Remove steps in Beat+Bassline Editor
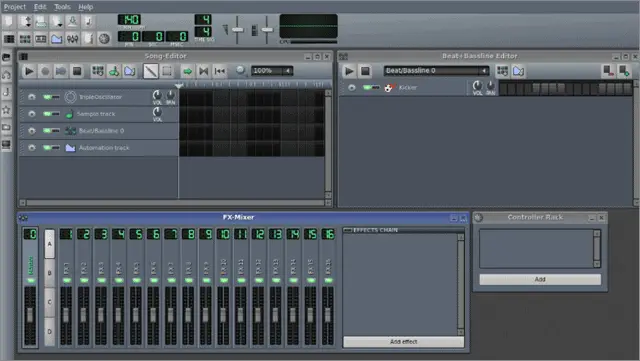The image size is (640, 361). 609,71
